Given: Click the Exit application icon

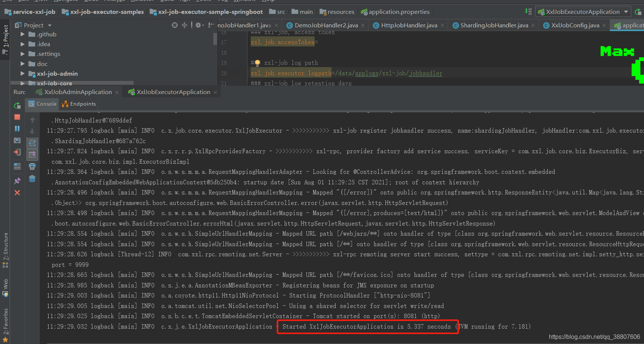Looking at the screenshot, I should click(17, 152).
